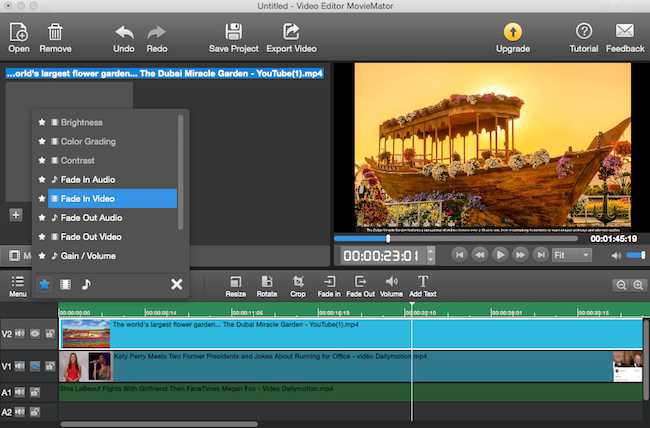
Task: Zoom out the timeline
Action: (x=621, y=285)
